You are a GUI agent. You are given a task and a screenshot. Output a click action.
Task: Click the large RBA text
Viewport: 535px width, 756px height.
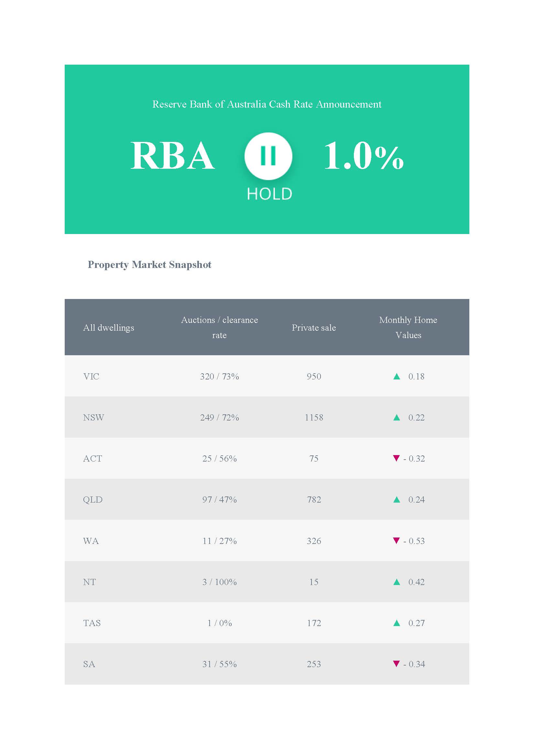pos(173,156)
